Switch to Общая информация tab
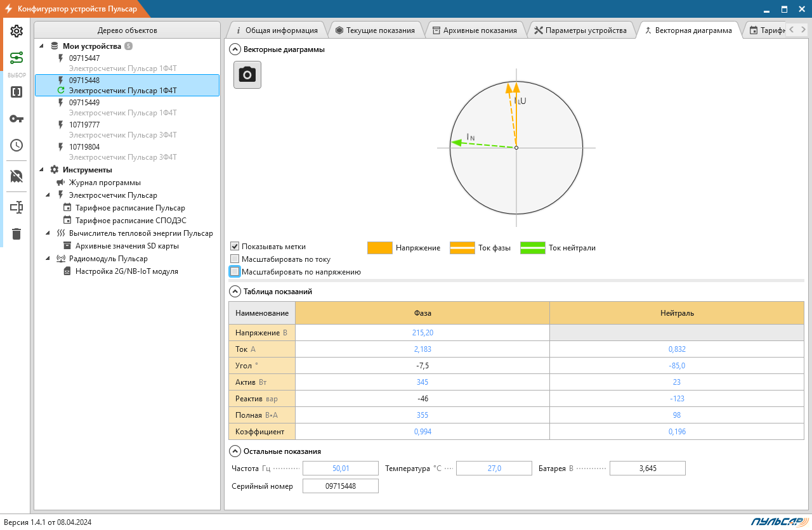This screenshot has height=530, width=812. pyautogui.click(x=276, y=30)
